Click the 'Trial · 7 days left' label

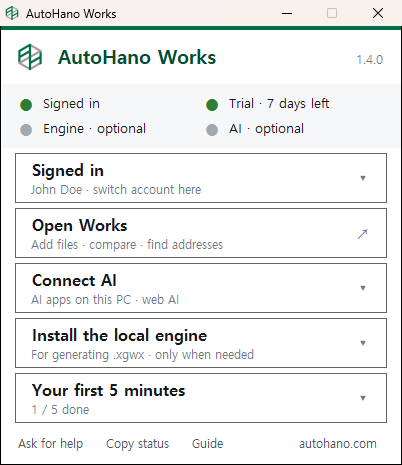click(279, 104)
